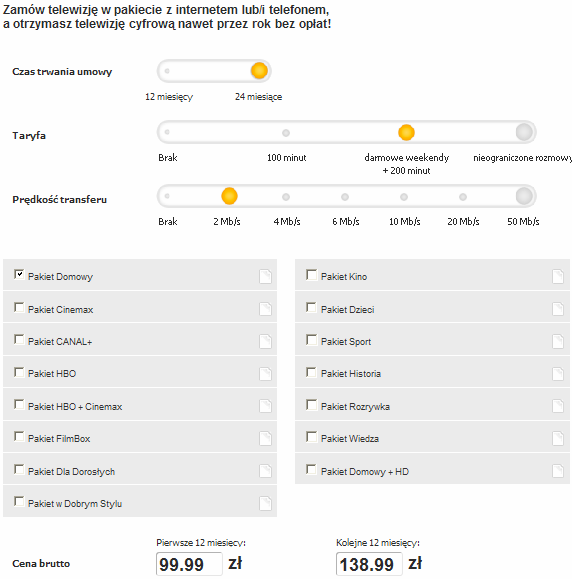
Task: Click the Kolejne 12 miesięcy price field
Action: 369,564
